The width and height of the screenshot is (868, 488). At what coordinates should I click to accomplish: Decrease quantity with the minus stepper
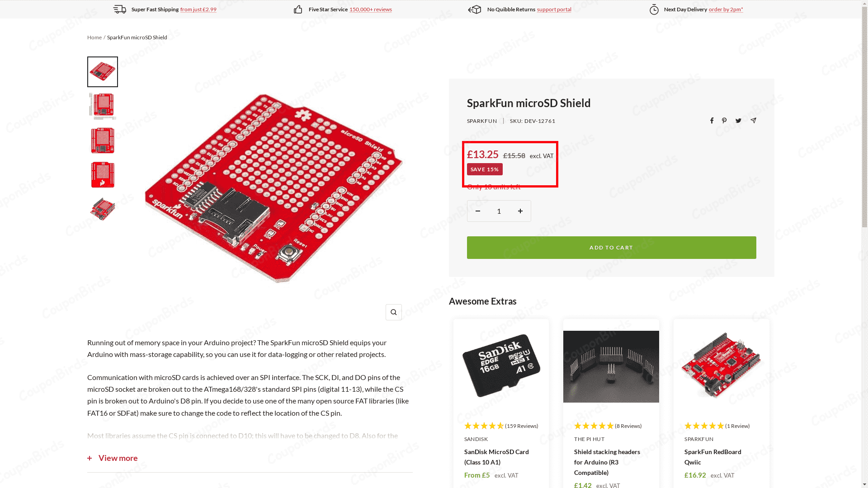click(x=478, y=211)
